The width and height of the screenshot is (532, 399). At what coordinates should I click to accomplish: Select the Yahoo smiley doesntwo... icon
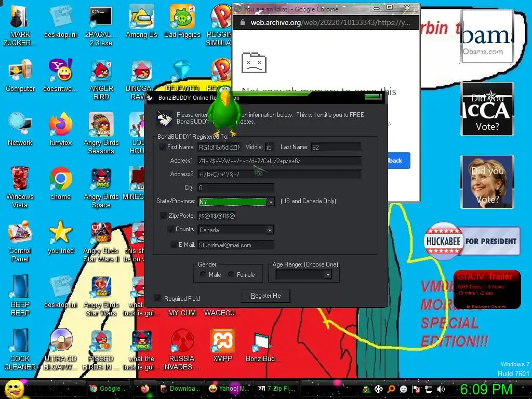(x=60, y=75)
